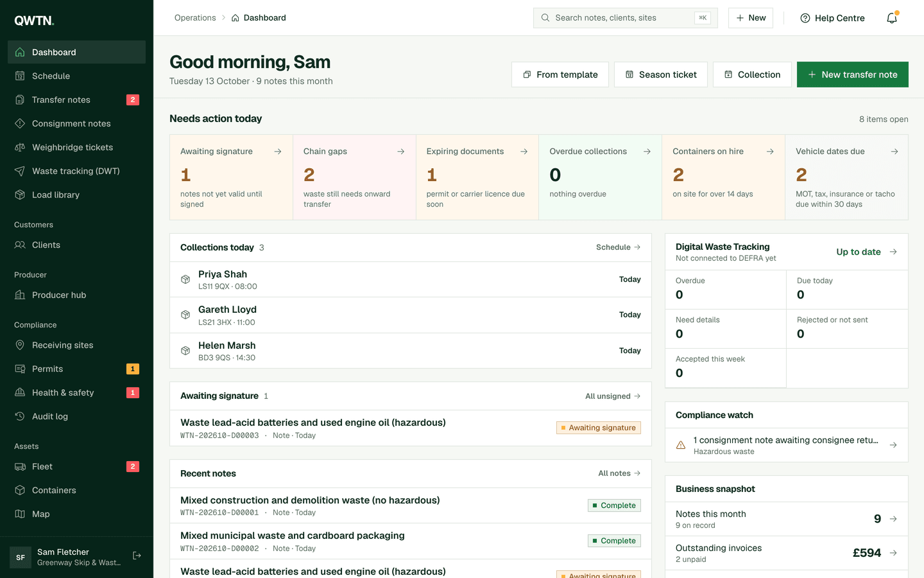Open Waste tracking (DWT) in sidebar
924x578 pixels.
click(76, 171)
